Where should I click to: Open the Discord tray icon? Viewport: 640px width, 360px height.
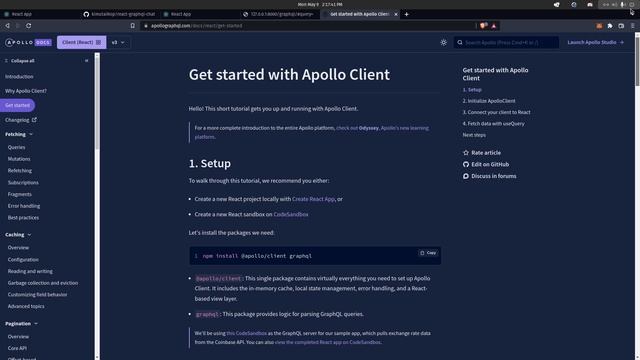(x=590, y=4)
